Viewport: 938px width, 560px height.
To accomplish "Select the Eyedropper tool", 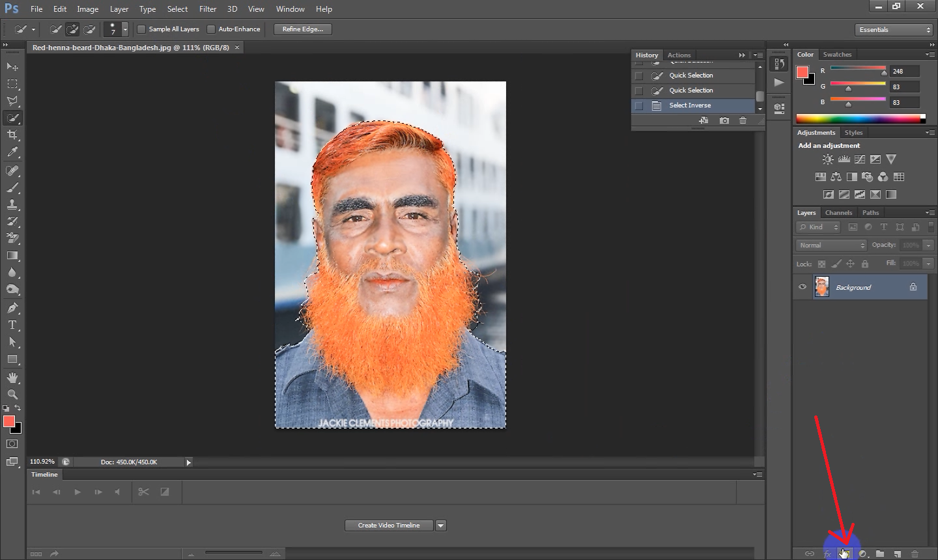I will [12, 152].
